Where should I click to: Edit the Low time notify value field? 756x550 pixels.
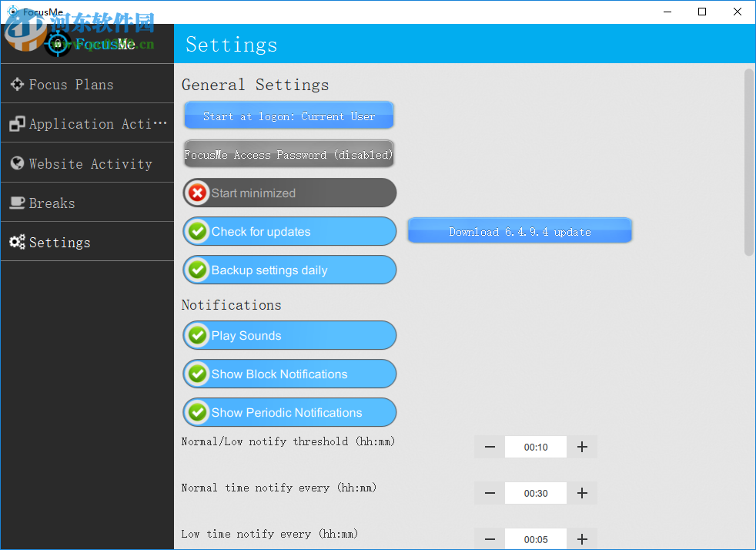point(535,538)
